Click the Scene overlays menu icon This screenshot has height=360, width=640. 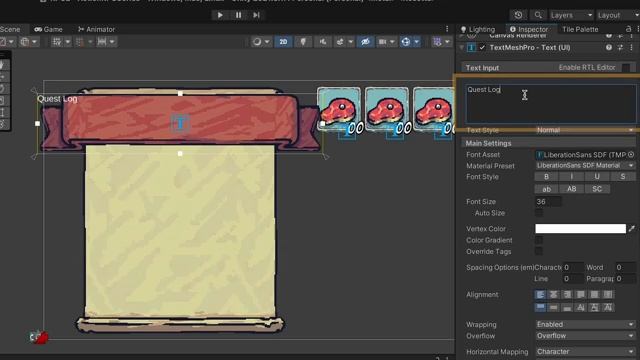coord(437,42)
